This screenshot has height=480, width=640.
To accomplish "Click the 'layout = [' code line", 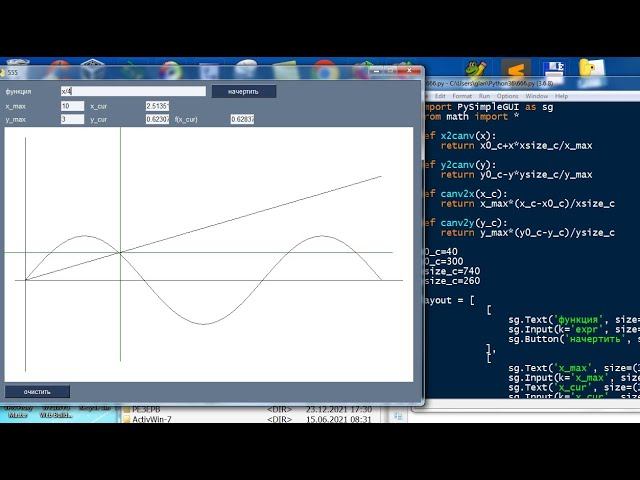I will click(x=449, y=300).
